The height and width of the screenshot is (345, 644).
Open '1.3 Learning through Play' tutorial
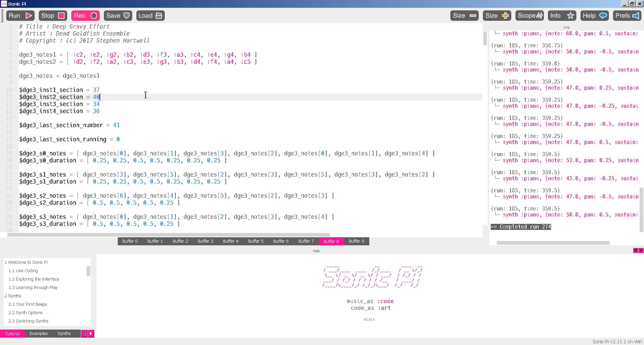point(33,288)
